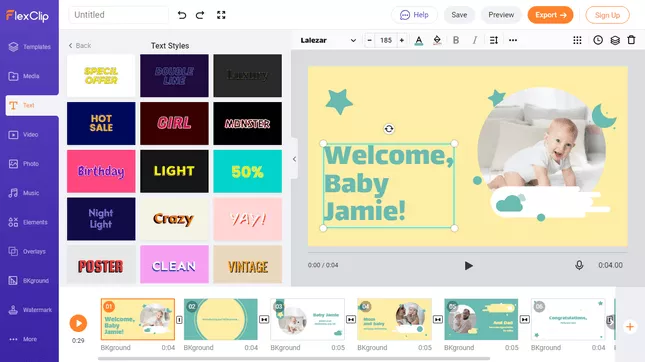This screenshot has width=645, height=362.
Task: Apply the Special Offer text style
Action: (x=101, y=76)
